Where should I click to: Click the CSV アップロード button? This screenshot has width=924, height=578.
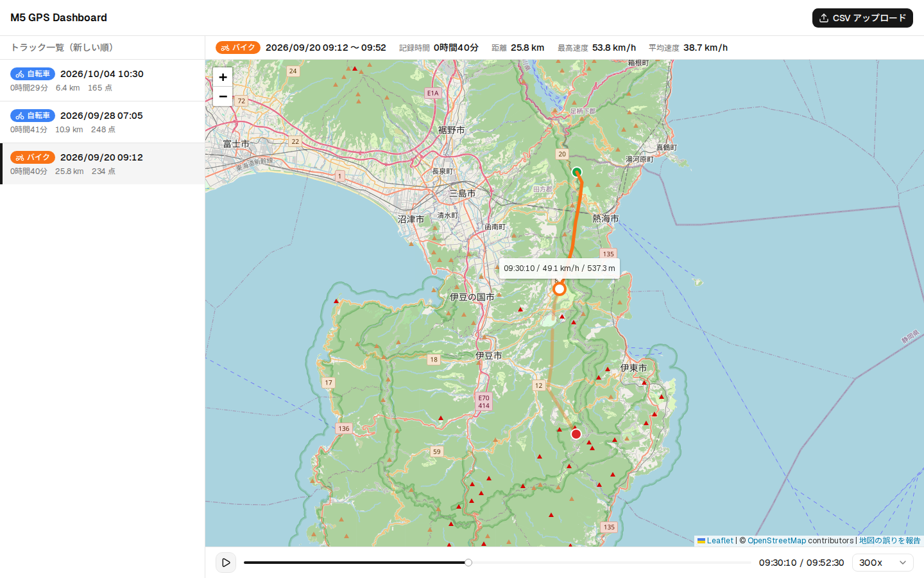[x=862, y=18]
